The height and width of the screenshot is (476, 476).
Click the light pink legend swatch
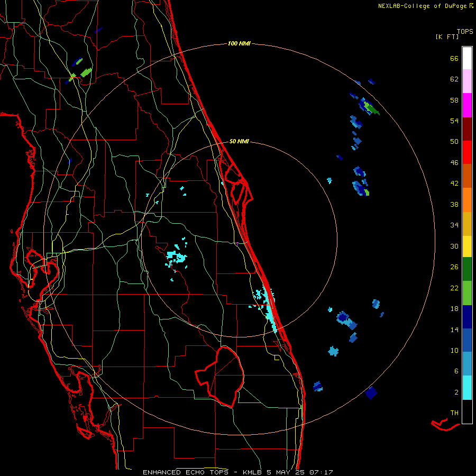click(x=467, y=81)
